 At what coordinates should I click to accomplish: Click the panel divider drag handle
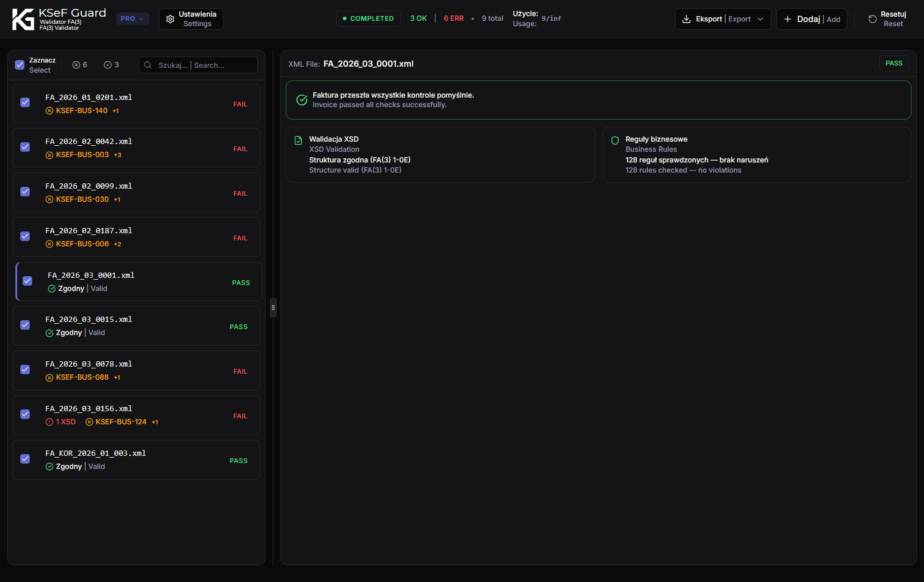(273, 308)
